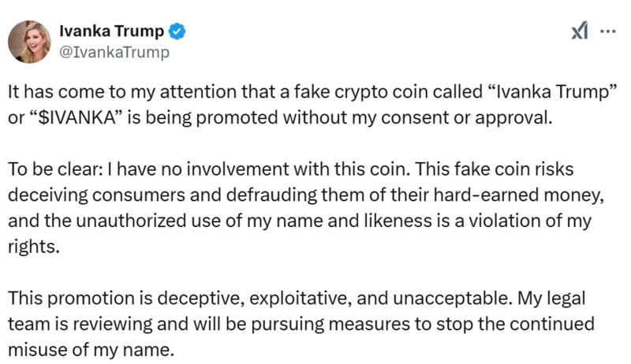This screenshot has height=364, width=631.
Task: Open the profile picture avatar
Action: pyautogui.click(x=30, y=41)
